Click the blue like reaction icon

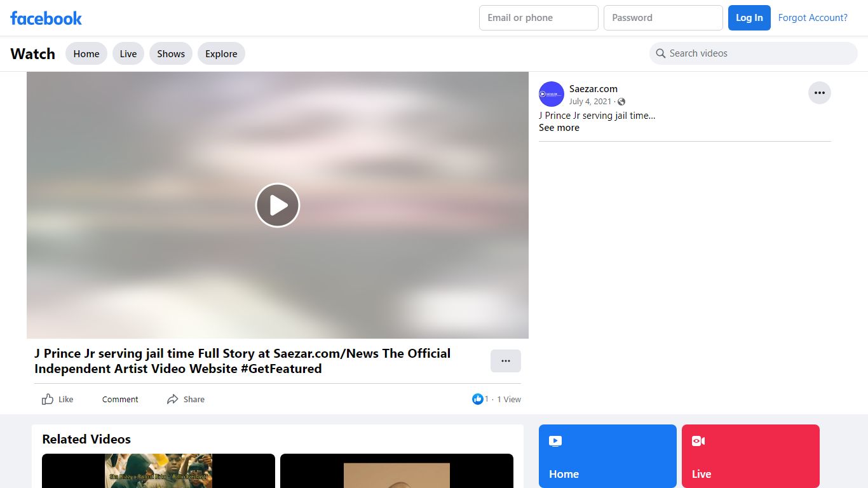tap(477, 399)
